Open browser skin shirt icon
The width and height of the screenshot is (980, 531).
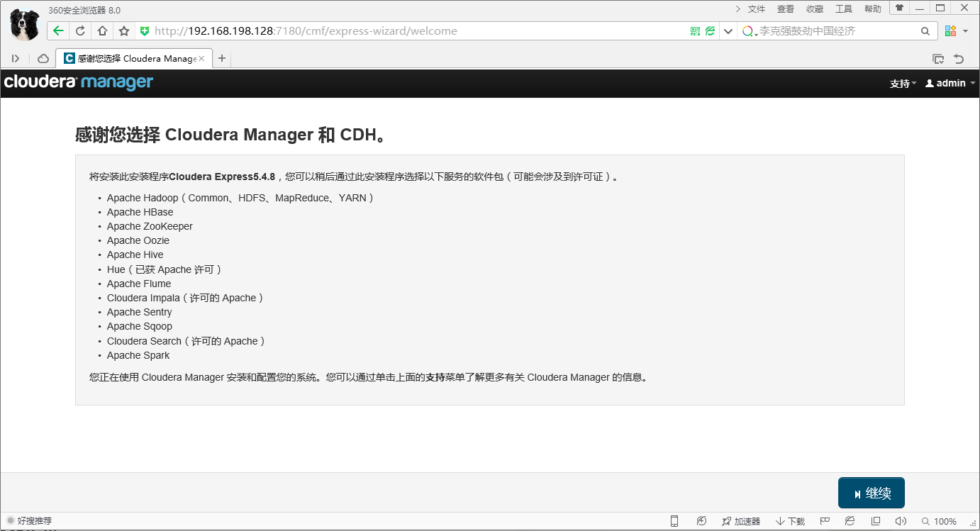(x=900, y=8)
